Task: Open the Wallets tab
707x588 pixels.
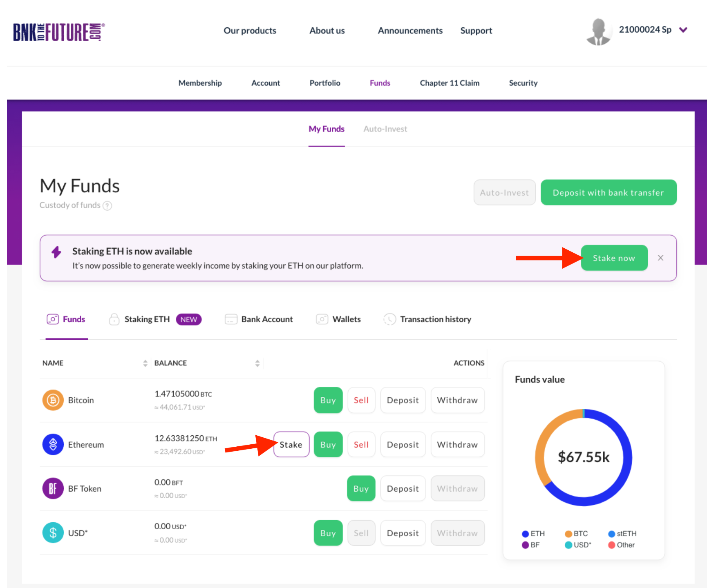Action: [x=338, y=319]
